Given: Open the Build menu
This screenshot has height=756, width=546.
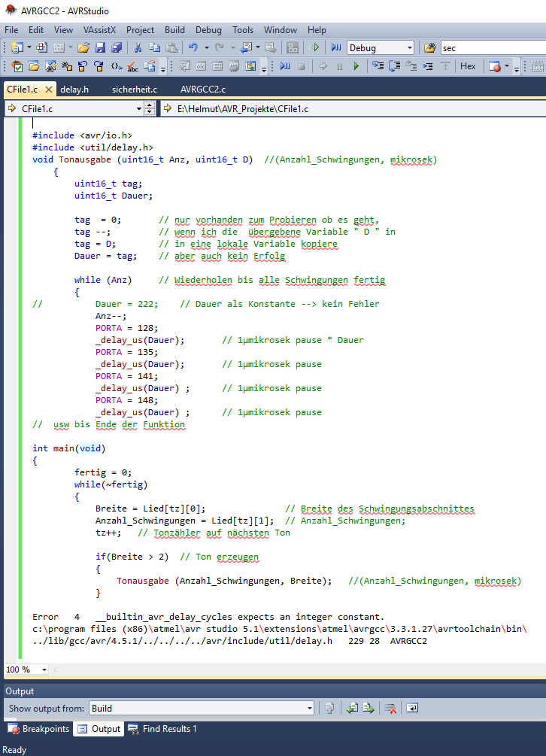Looking at the screenshot, I should pyautogui.click(x=174, y=30).
